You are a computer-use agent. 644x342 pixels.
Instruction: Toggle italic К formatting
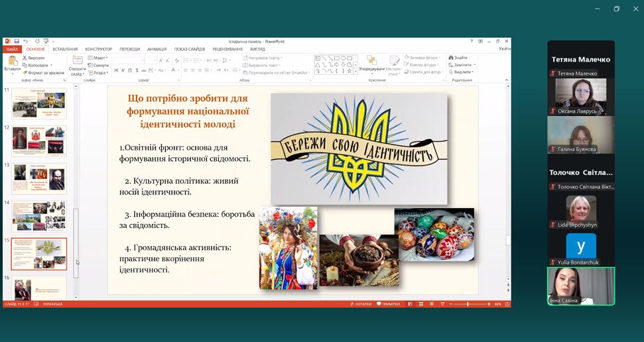123,70
